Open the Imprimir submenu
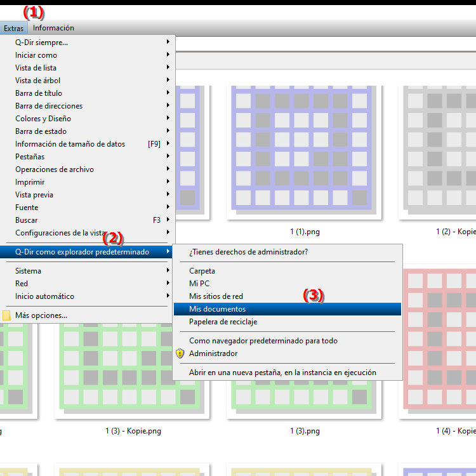Viewport: 476px width, 476px height. 88,182
